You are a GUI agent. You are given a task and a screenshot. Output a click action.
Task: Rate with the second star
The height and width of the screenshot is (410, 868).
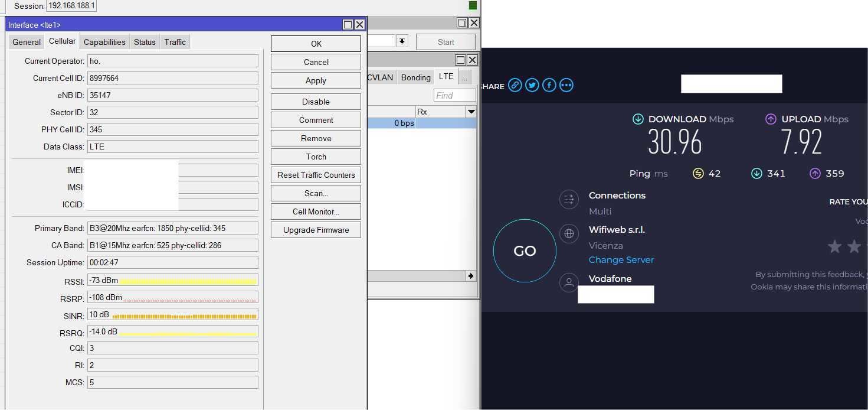854,246
